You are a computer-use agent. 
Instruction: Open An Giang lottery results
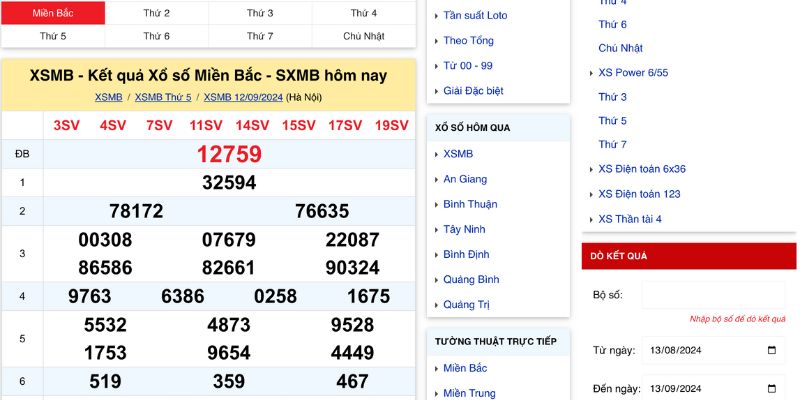(465, 179)
